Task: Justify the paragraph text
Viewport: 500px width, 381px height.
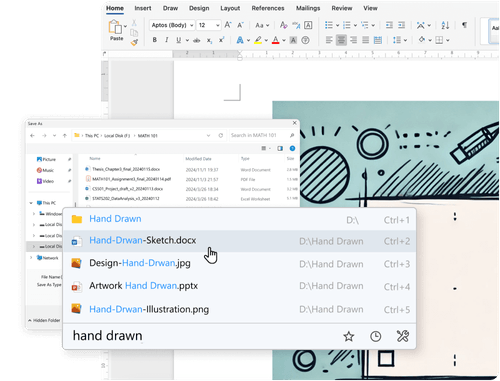Action: (x=365, y=40)
